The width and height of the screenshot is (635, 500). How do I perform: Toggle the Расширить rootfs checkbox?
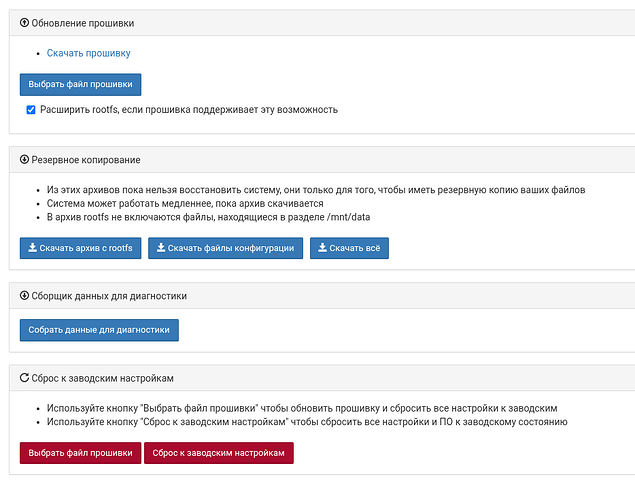(31, 110)
